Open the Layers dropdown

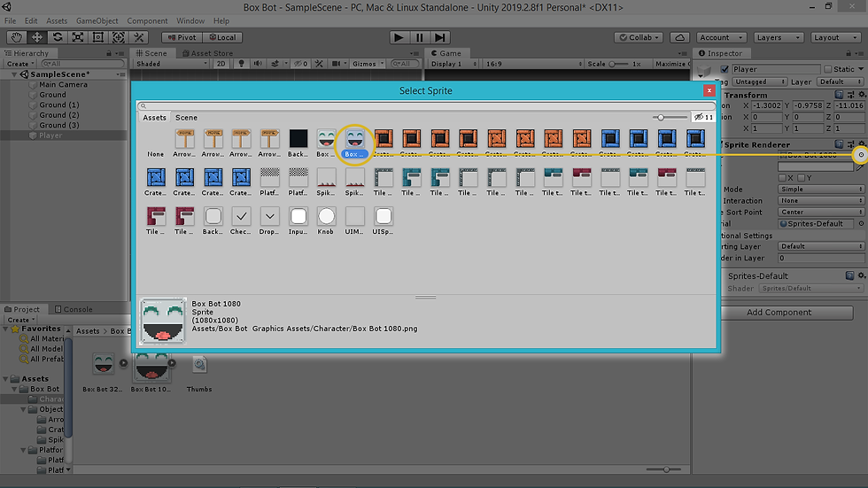(778, 37)
